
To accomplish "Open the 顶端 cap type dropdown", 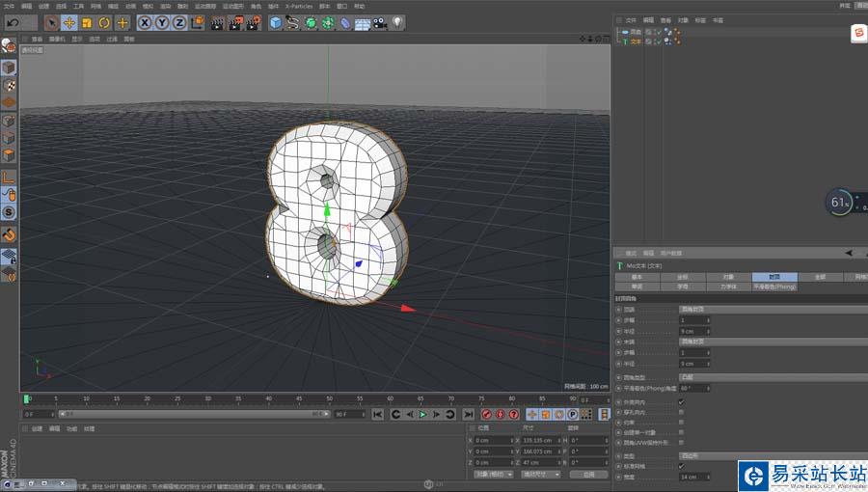I will tap(733, 309).
